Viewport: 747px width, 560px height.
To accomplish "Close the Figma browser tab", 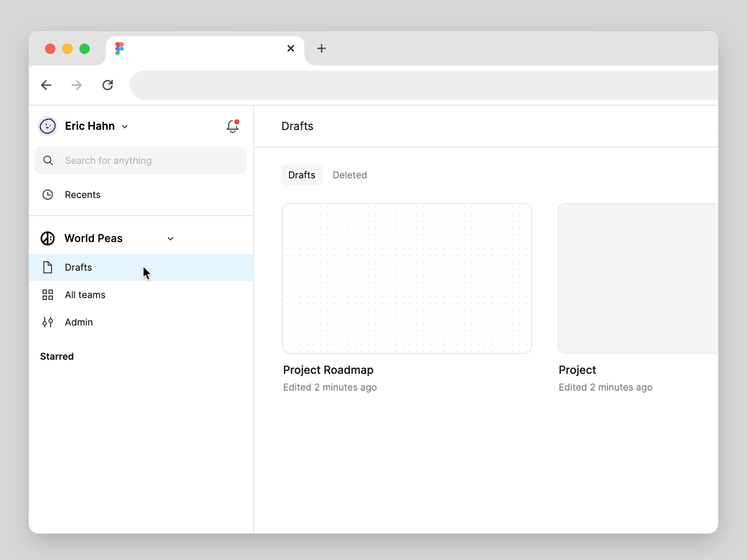I will pos(291,49).
